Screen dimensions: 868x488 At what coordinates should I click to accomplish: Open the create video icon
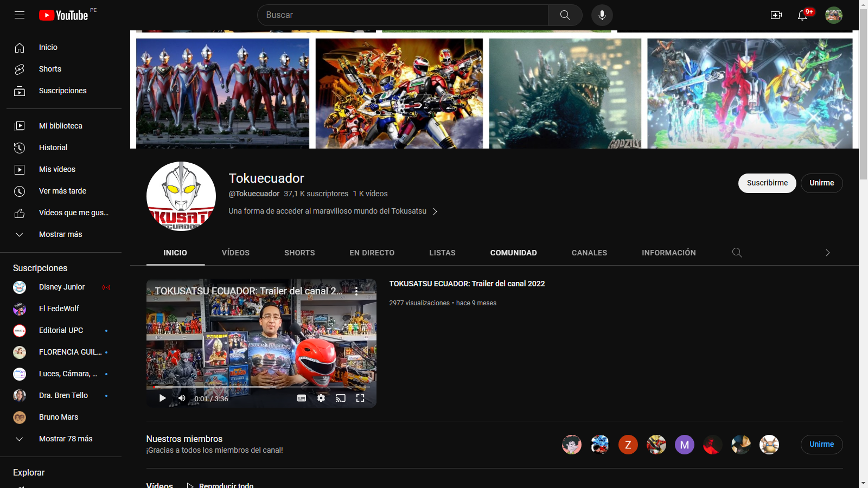(x=776, y=15)
